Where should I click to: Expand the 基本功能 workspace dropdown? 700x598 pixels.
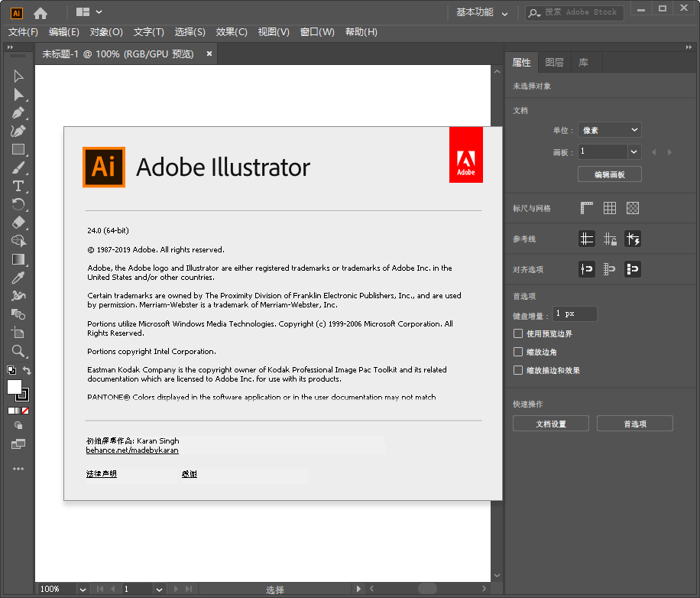click(x=482, y=12)
